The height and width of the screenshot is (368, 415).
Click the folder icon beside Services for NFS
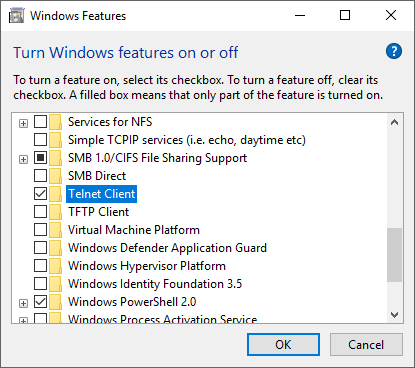[x=55, y=122]
